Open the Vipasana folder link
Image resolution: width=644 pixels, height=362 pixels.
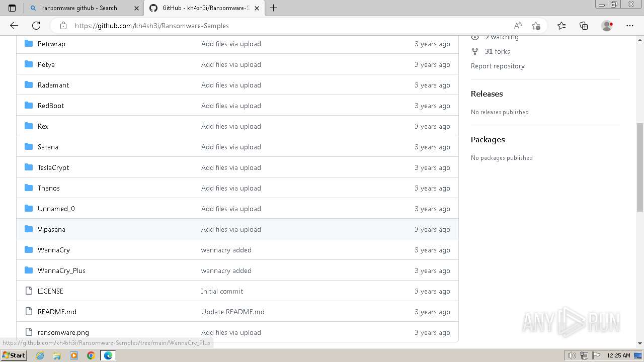(x=51, y=229)
